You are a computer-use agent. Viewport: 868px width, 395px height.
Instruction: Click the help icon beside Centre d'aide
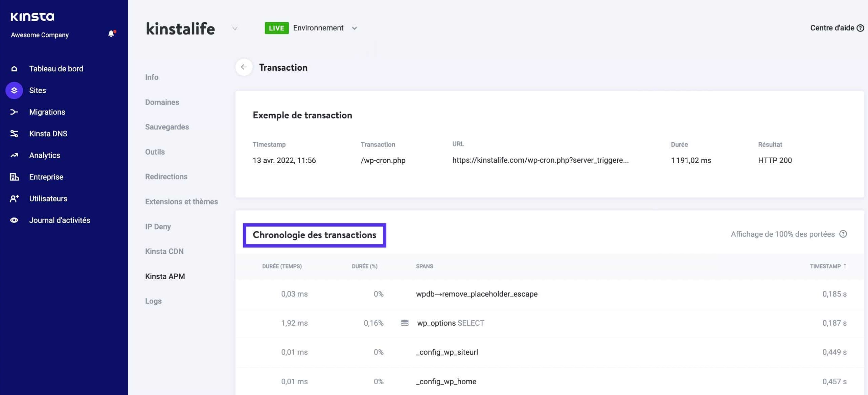[860, 28]
